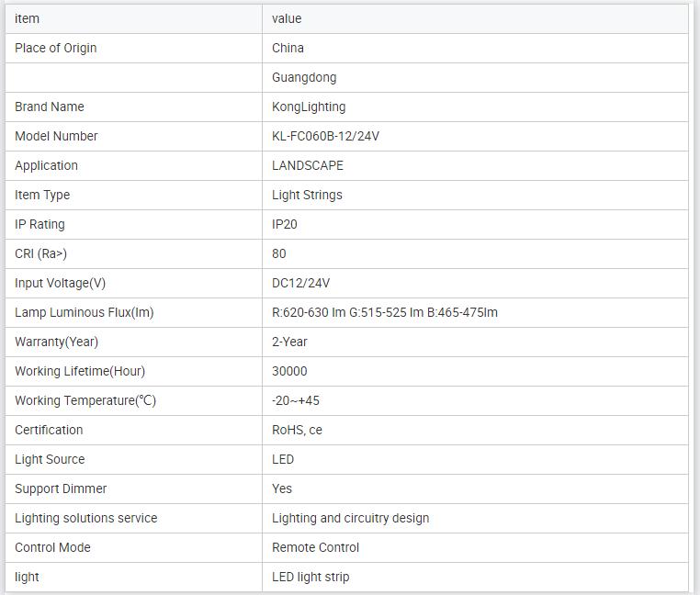Select the 'IP20' rating value
The height and width of the screenshot is (595, 700).
285,224
